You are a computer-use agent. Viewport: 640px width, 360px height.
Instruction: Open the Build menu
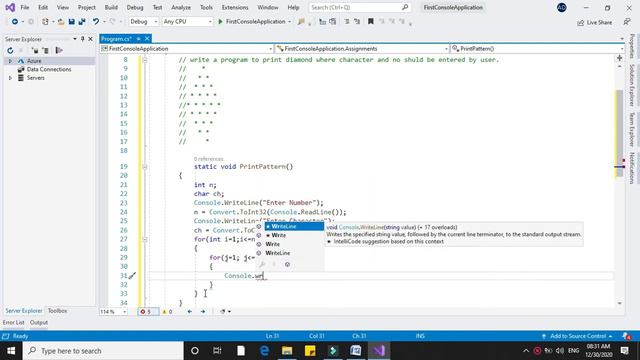(x=111, y=7)
